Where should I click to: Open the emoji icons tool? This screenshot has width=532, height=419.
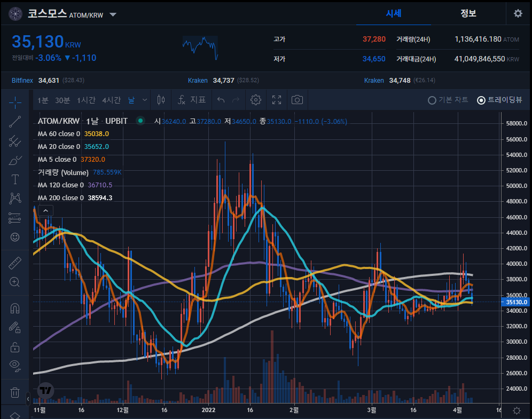pos(15,237)
